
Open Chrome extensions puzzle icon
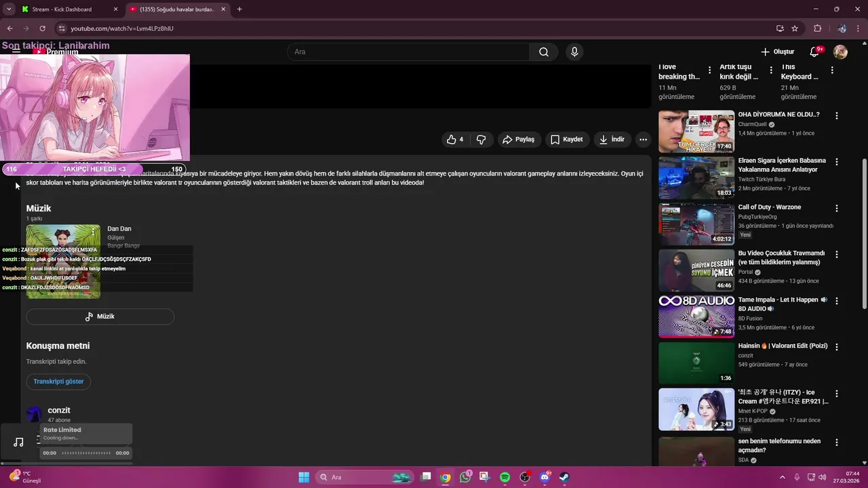coord(817,28)
